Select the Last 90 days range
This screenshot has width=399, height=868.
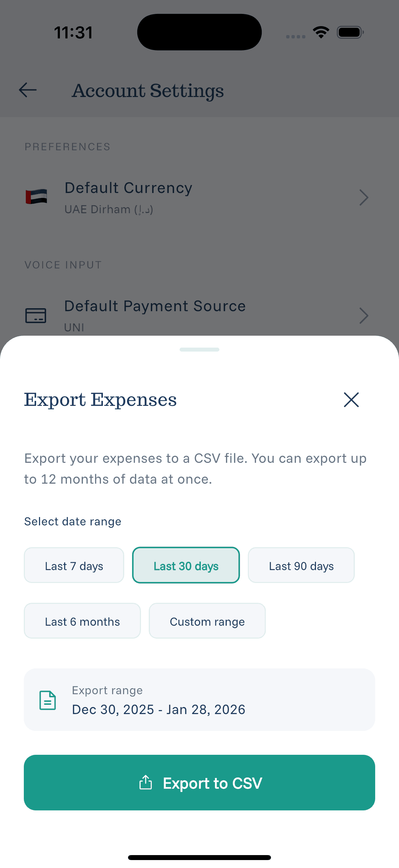tap(301, 565)
